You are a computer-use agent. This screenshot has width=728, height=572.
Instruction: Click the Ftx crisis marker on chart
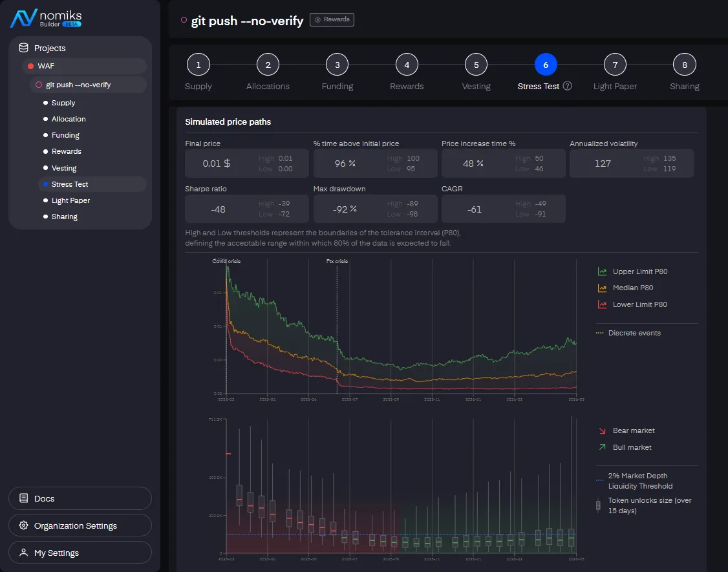337,262
